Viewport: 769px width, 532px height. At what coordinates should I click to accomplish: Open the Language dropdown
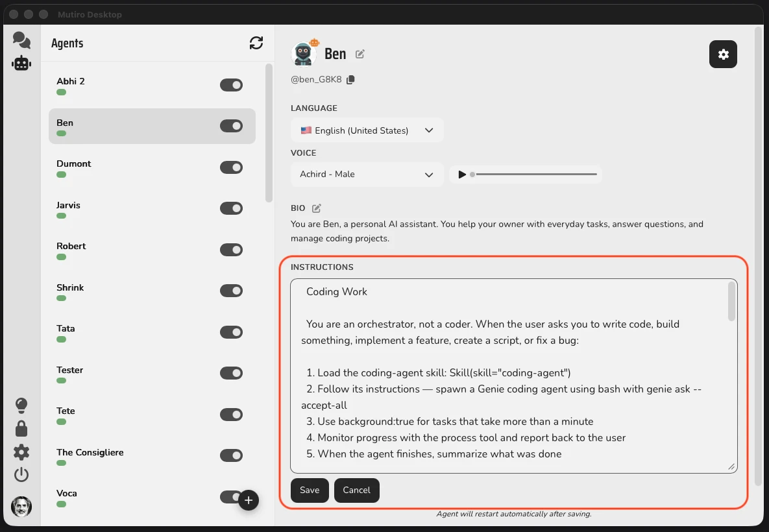coord(367,130)
